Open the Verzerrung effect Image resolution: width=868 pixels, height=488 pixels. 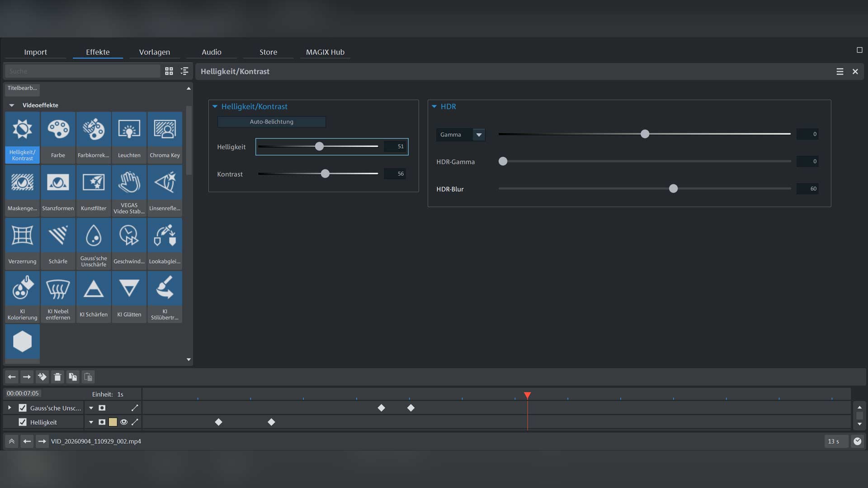[x=22, y=244]
